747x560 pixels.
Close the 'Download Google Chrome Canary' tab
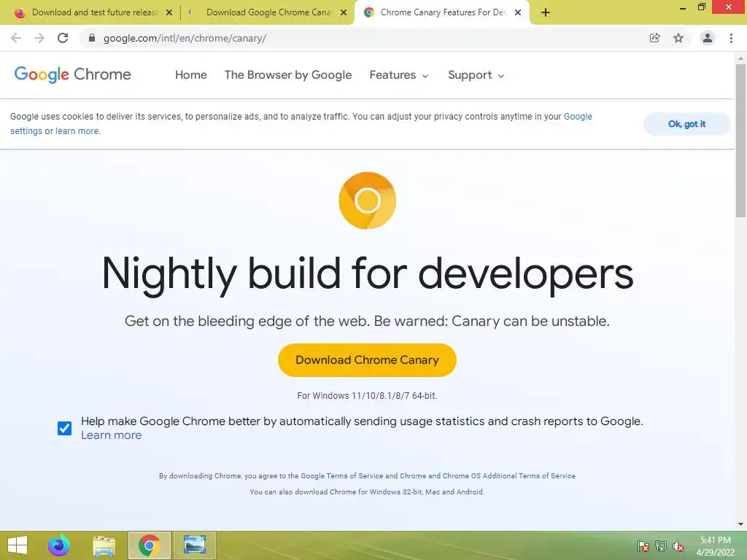pyautogui.click(x=344, y=12)
